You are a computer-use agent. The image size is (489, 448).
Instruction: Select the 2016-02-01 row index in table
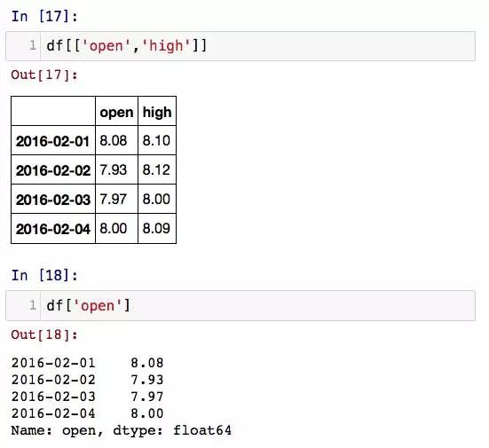[x=53, y=140]
